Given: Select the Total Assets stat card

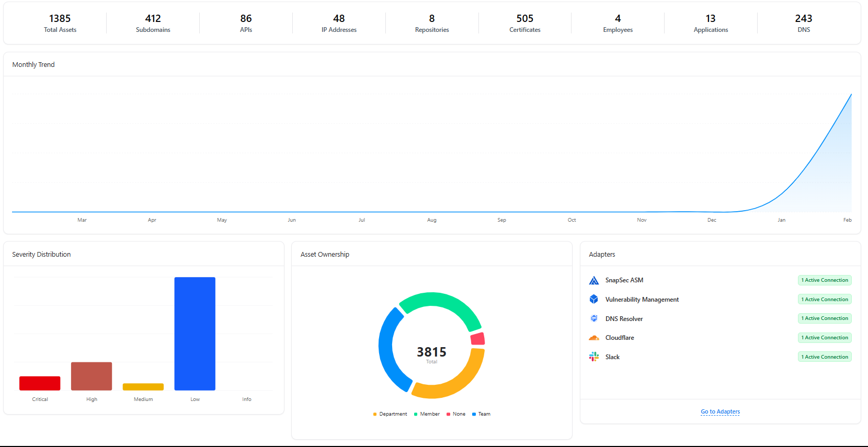Looking at the screenshot, I should 60,24.
